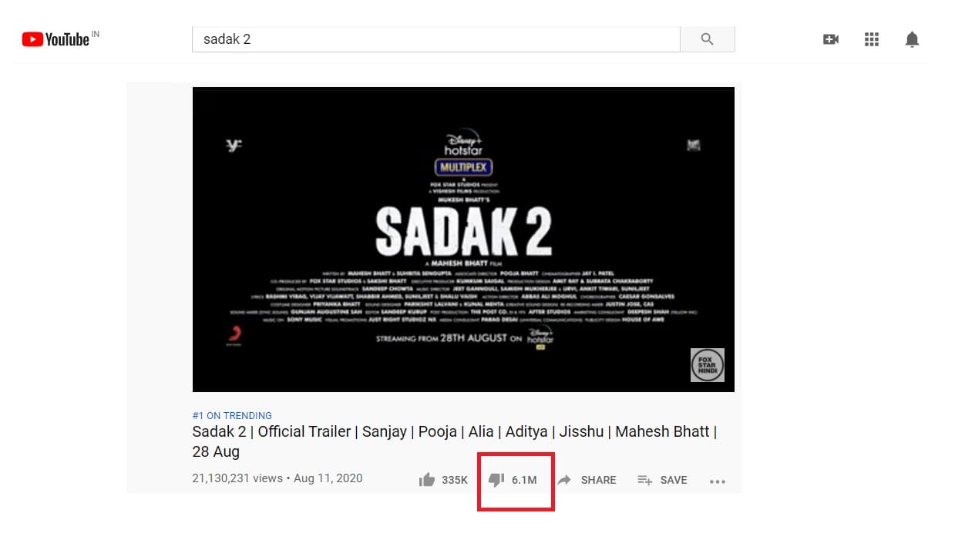Click the SAVE text label
The width and height of the screenshot is (955, 560).
674,480
